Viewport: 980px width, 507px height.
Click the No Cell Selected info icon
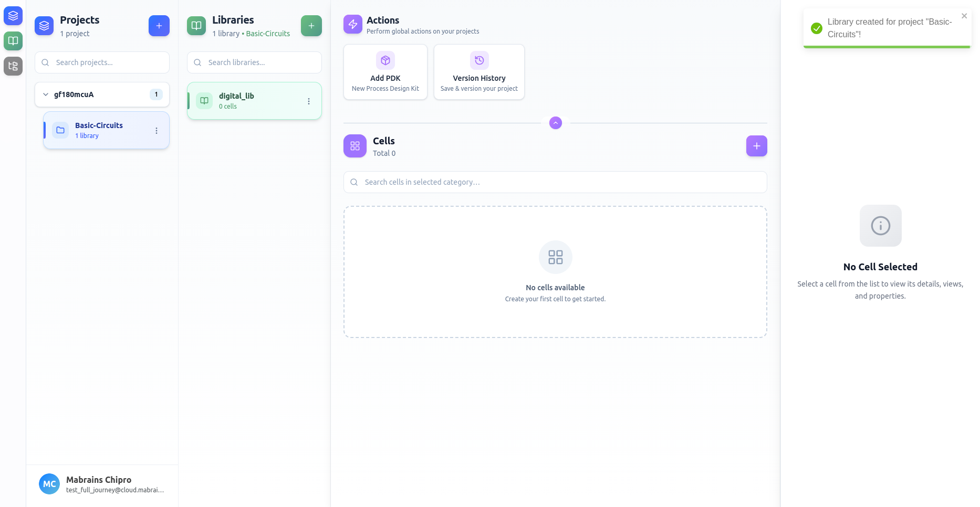click(880, 226)
